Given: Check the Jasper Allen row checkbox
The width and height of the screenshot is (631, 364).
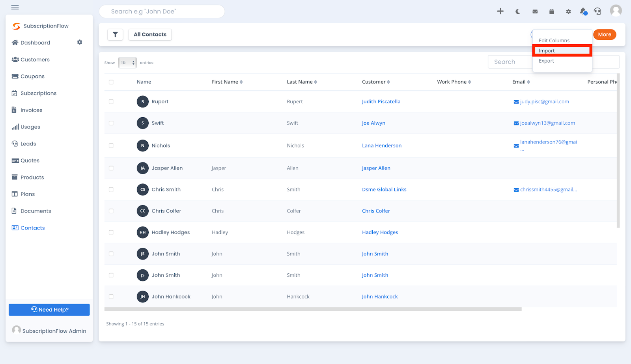Looking at the screenshot, I should pyautogui.click(x=111, y=168).
